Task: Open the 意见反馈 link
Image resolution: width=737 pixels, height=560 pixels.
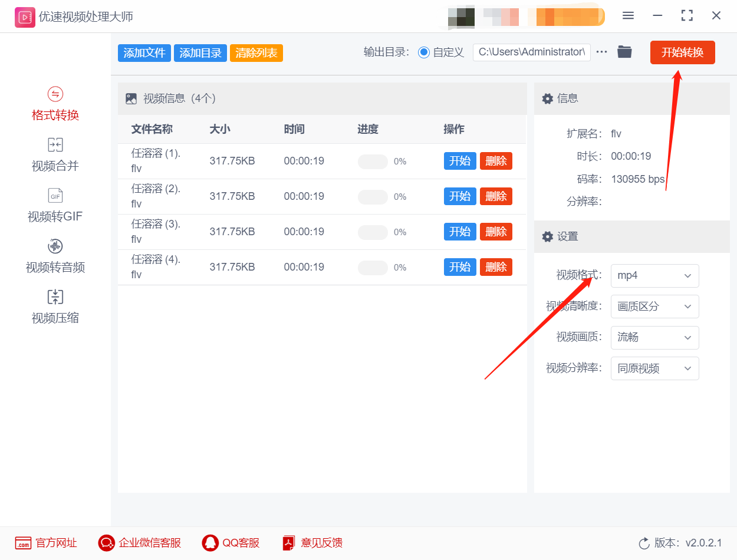Action: click(322, 543)
